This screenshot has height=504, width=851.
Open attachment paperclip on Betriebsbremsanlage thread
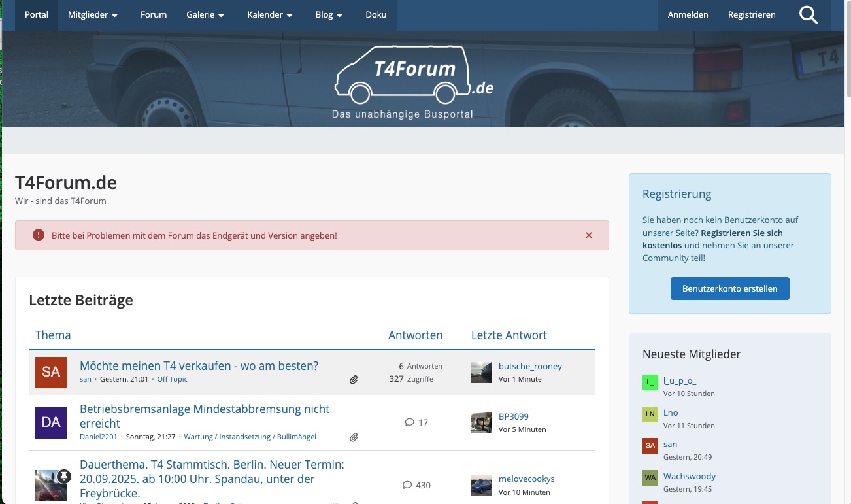[354, 437]
